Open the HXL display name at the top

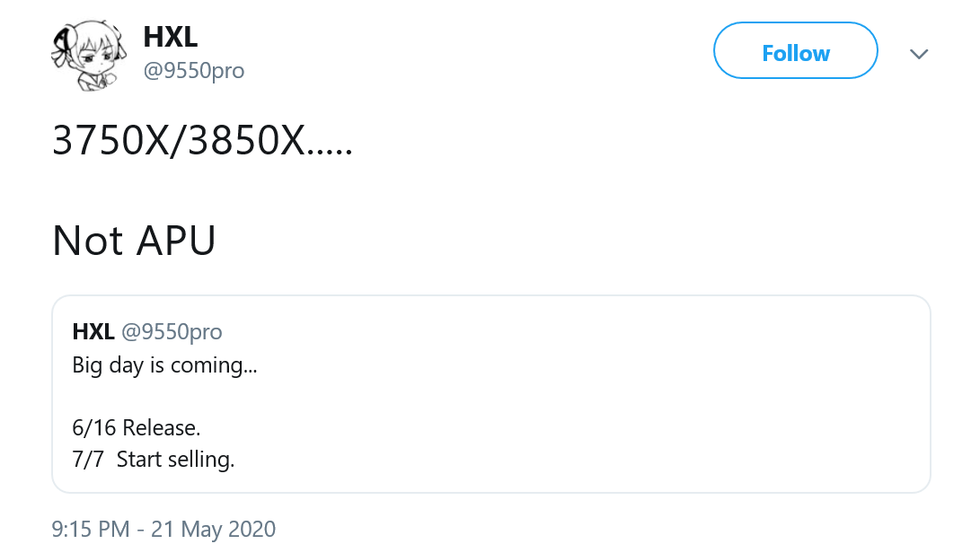coord(170,38)
